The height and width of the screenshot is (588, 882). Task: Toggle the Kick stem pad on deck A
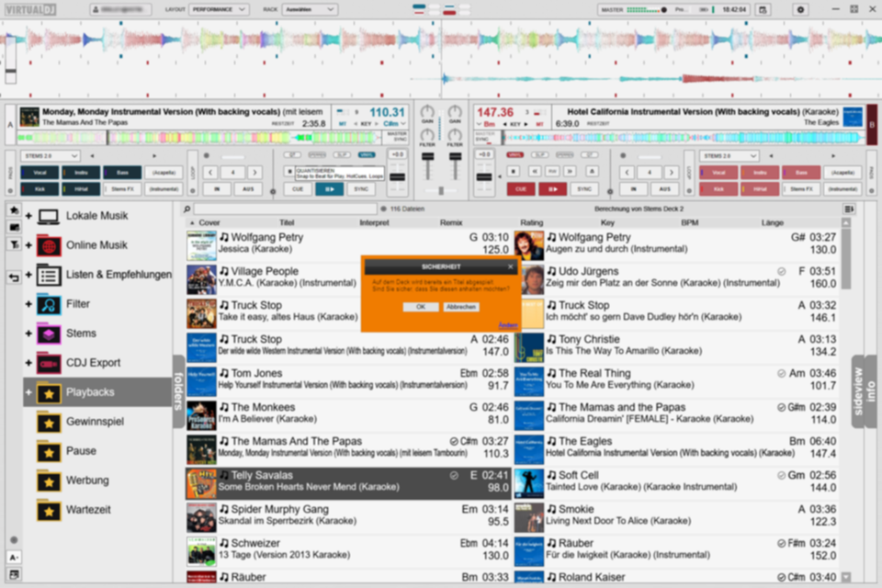click(40, 189)
